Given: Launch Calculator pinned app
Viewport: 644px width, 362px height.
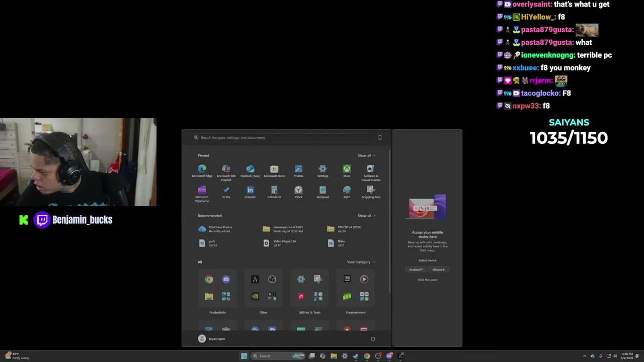Looking at the screenshot, I should point(274,192).
